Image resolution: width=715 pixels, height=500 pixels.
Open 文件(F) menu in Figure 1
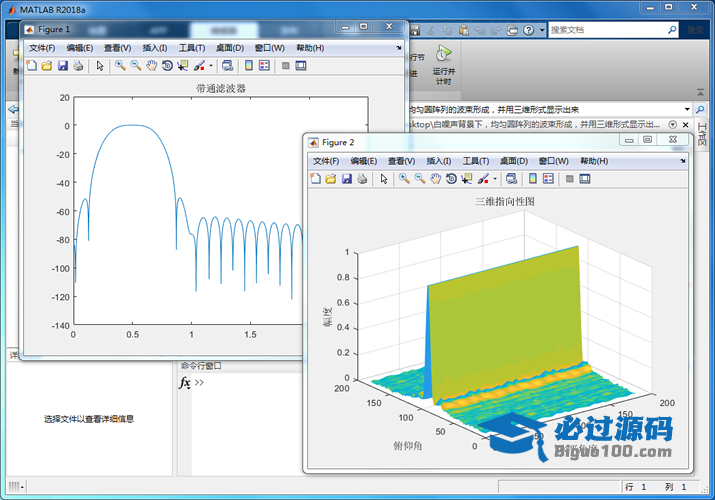pos(42,48)
